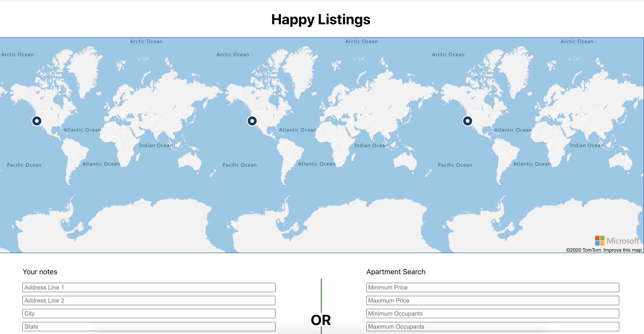Click the leftmost map location pin
Image resolution: width=644 pixels, height=334 pixels.
tap(37, 121)
